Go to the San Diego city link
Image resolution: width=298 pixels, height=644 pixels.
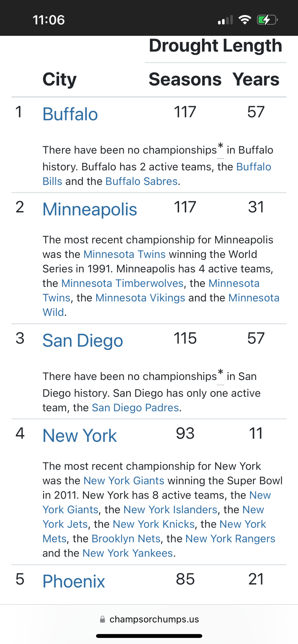pos(83,341)
